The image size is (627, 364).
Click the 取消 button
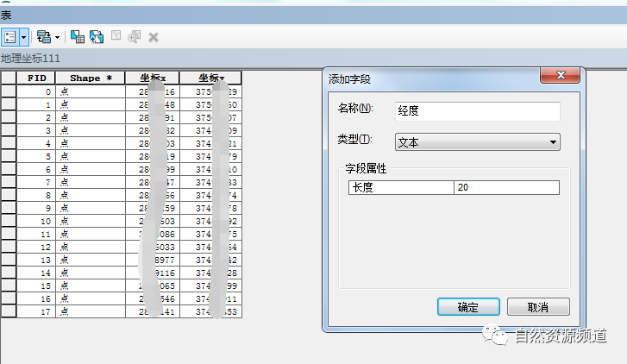tap(538, 307)
